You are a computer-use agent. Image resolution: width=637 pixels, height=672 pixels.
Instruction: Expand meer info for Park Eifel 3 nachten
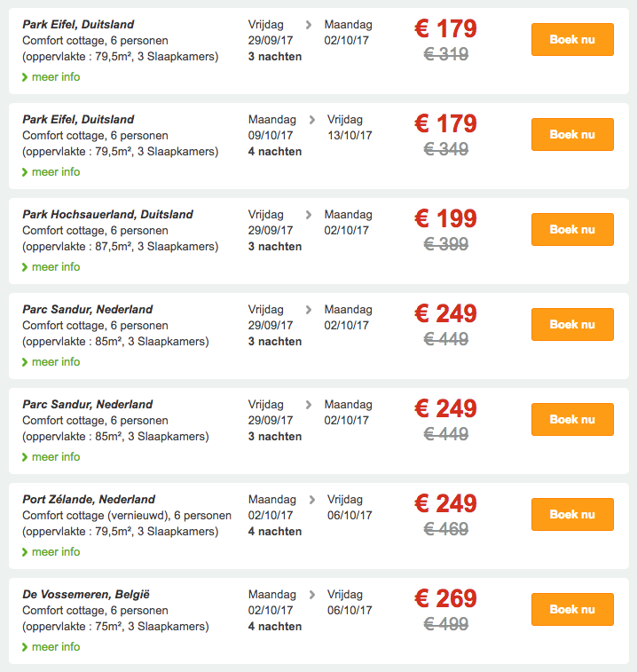tap(51, 77)
